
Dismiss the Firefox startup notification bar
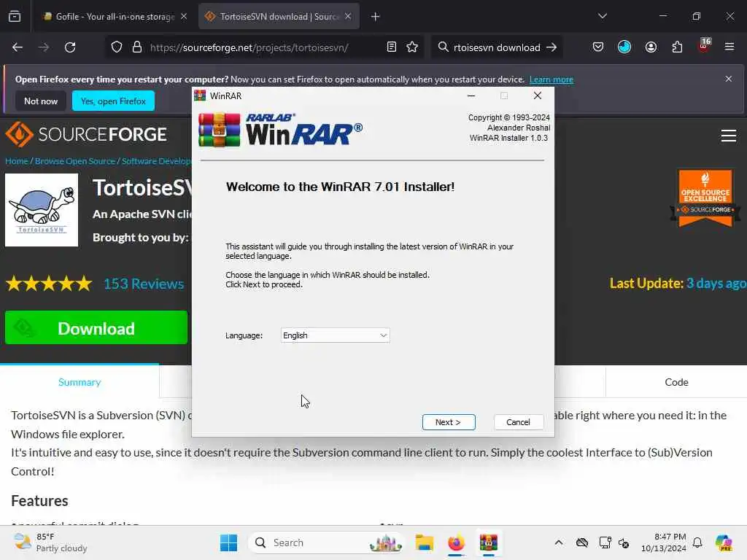tap(729, 79)
